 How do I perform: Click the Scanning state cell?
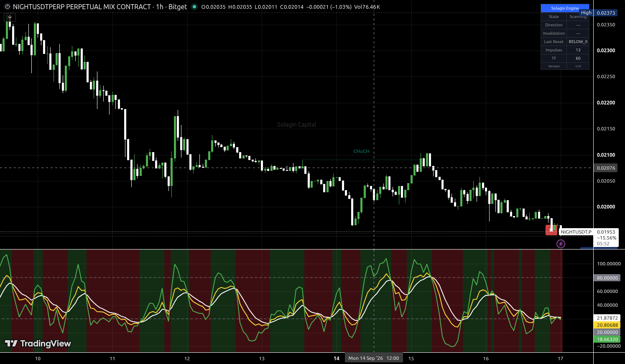point(578,17)
